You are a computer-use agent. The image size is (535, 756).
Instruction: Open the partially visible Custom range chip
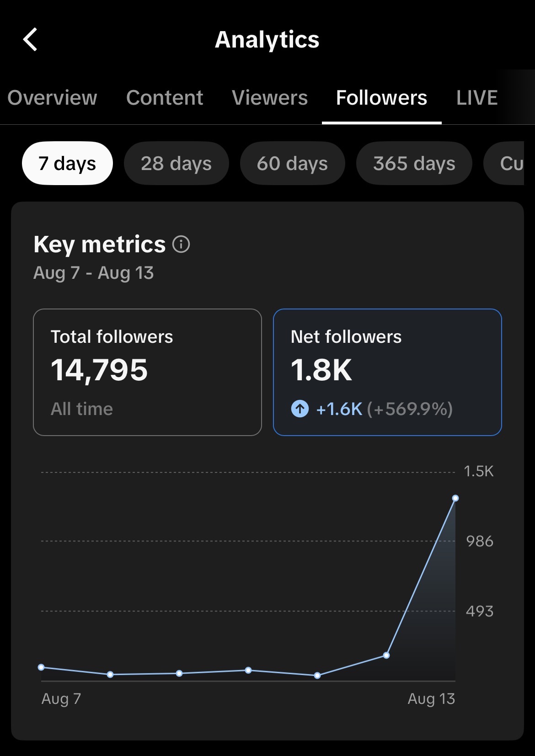click(504, 163)
